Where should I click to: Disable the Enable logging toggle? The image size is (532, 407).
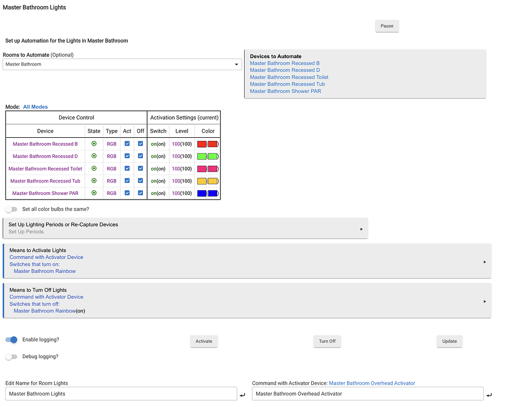pos(11,340)
